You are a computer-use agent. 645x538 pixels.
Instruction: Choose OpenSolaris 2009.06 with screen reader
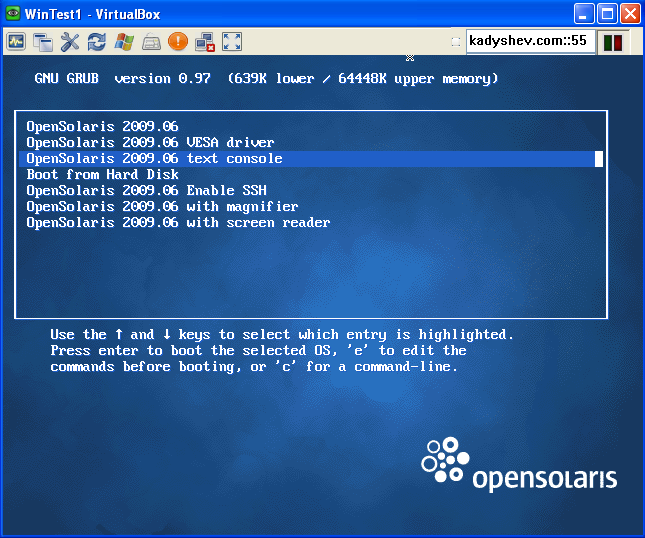178,223
